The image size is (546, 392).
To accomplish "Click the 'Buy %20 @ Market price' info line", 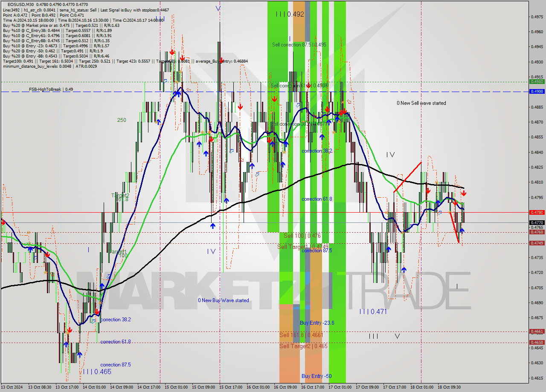I will 61,25.
